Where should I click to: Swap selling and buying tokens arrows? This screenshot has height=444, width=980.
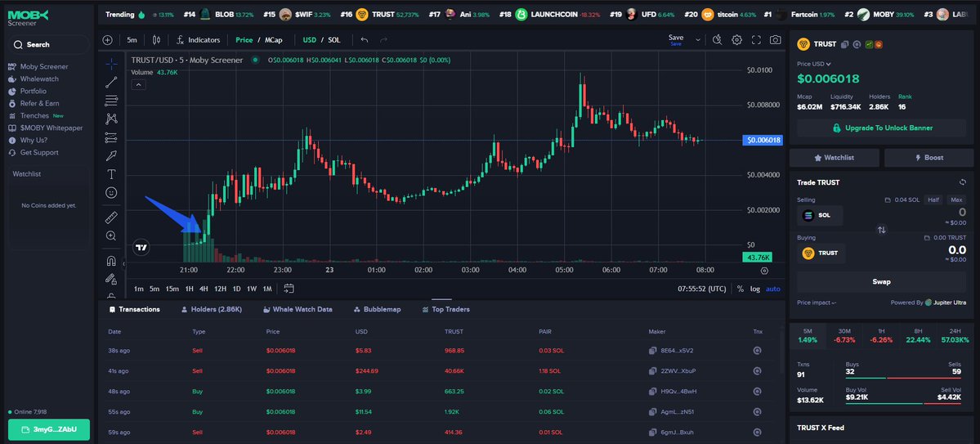click(881, 230)
